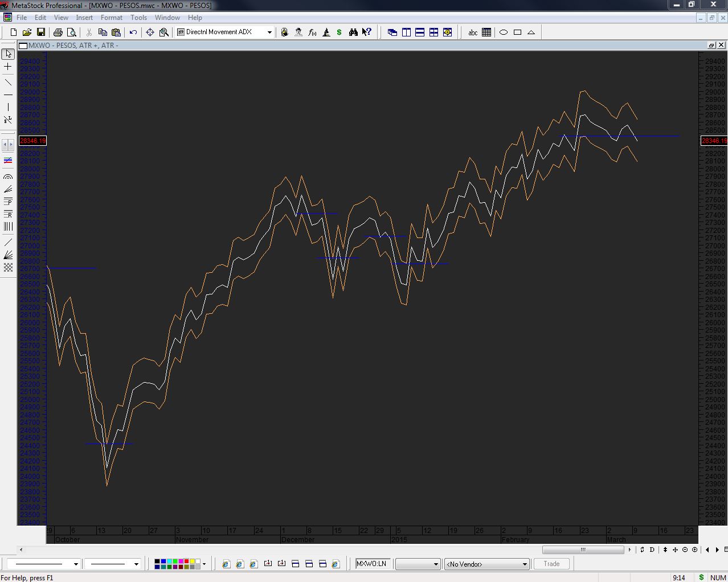Select the speed resistance lines fan tool
The image size is (728, 582).
pos(8,190)
